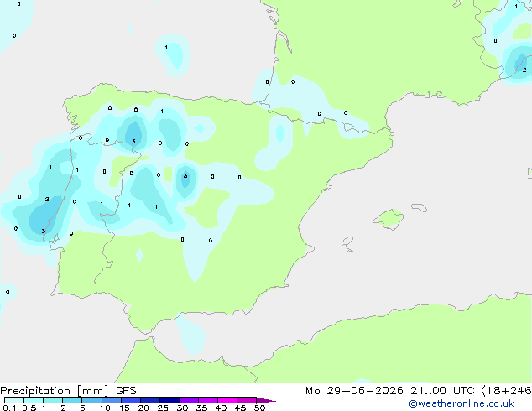Pick the 45–50 mm legend swatch
The height and width of the screenshot is (411, 532).
pos(247,400)
